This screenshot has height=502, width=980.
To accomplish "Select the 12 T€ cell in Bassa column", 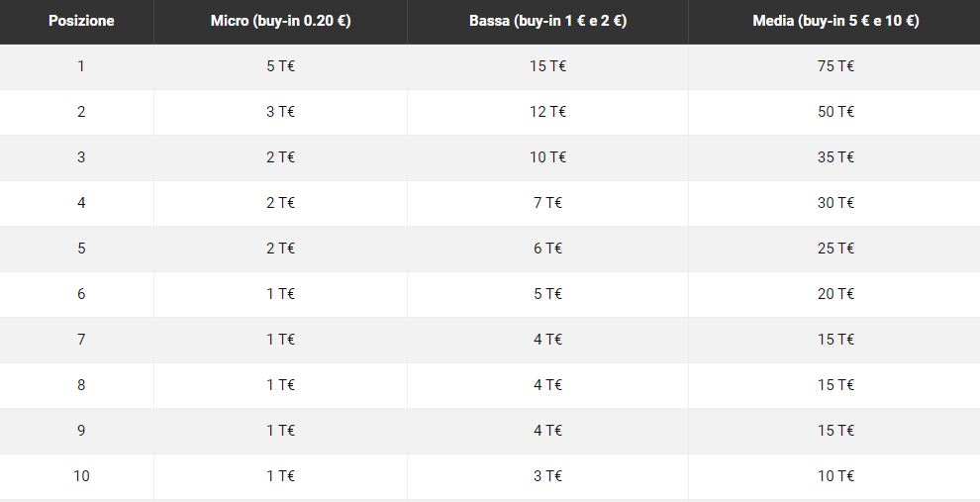I will 547,112.
